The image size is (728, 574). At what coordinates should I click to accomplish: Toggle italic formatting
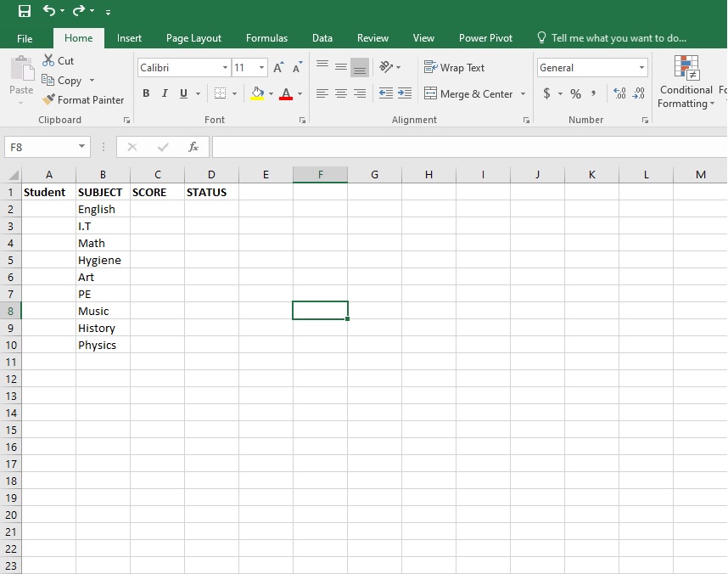point(164,93)
